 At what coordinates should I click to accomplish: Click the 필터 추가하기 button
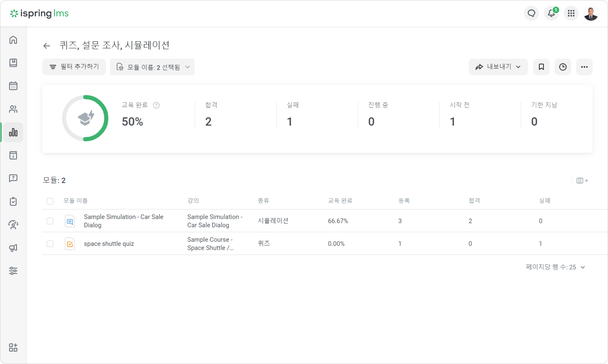(x=74, y=67)
